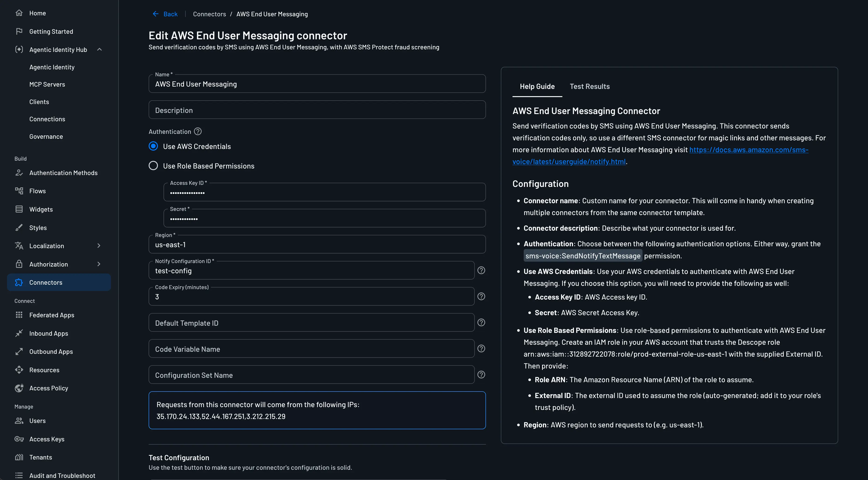Click the Home icon in sidebar
868x480 pixels.
[19, 13]
